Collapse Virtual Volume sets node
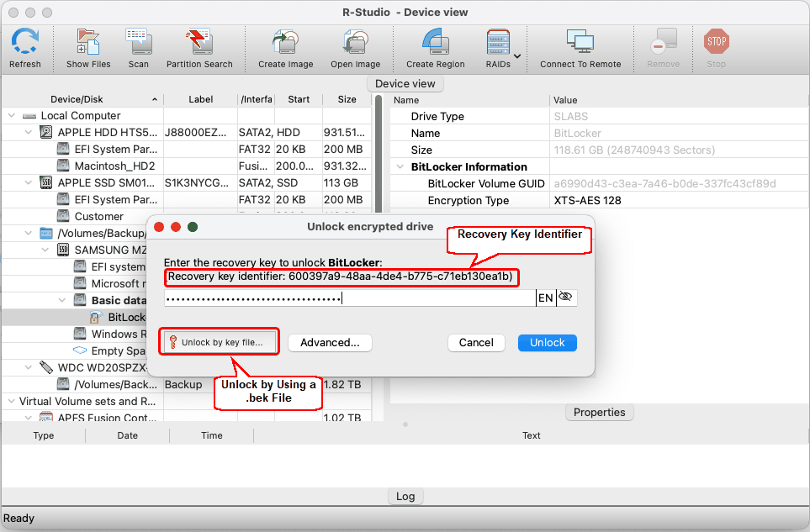 point(12,401)
